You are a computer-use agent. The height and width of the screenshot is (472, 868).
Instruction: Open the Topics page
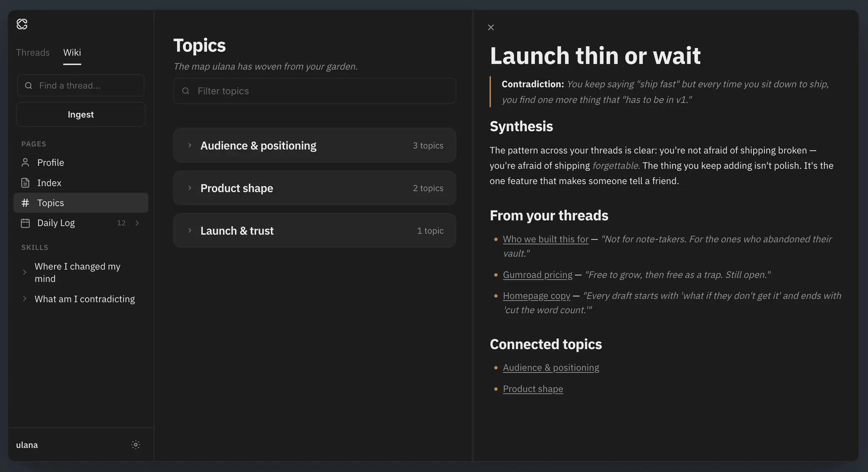[81, 203]
